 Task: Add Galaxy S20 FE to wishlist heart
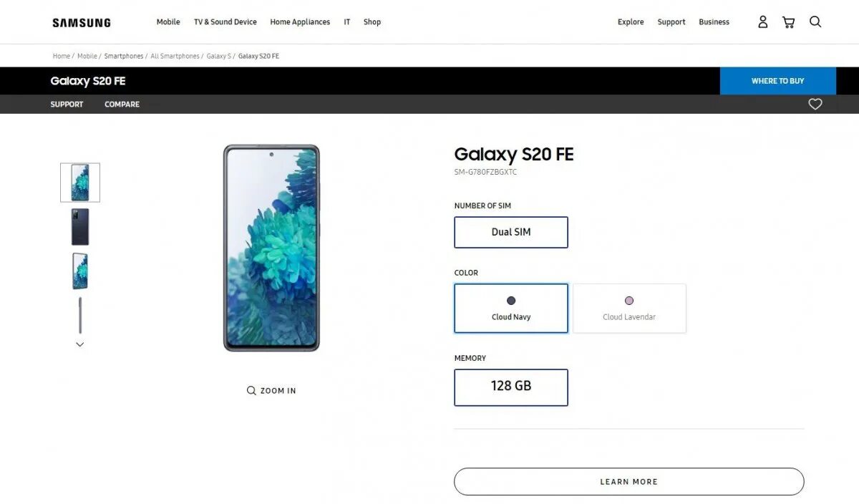pyautogui.click(x=815, y=105)
